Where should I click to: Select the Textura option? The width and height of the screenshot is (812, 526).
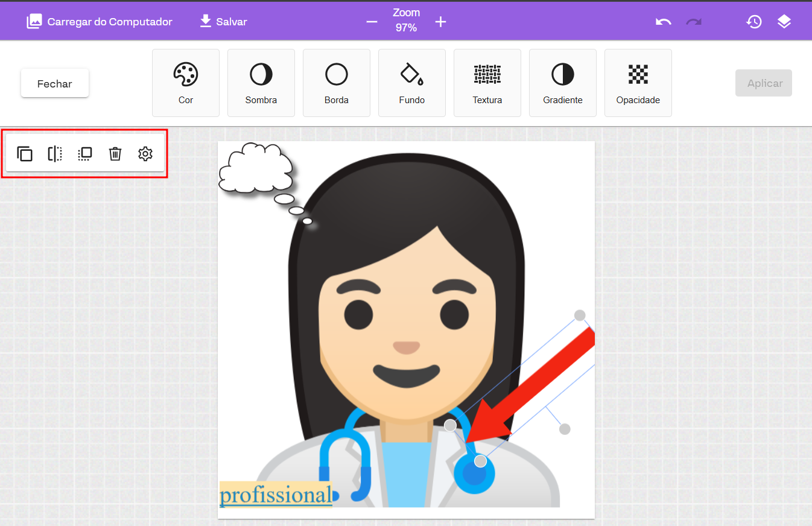click(487, 83)
